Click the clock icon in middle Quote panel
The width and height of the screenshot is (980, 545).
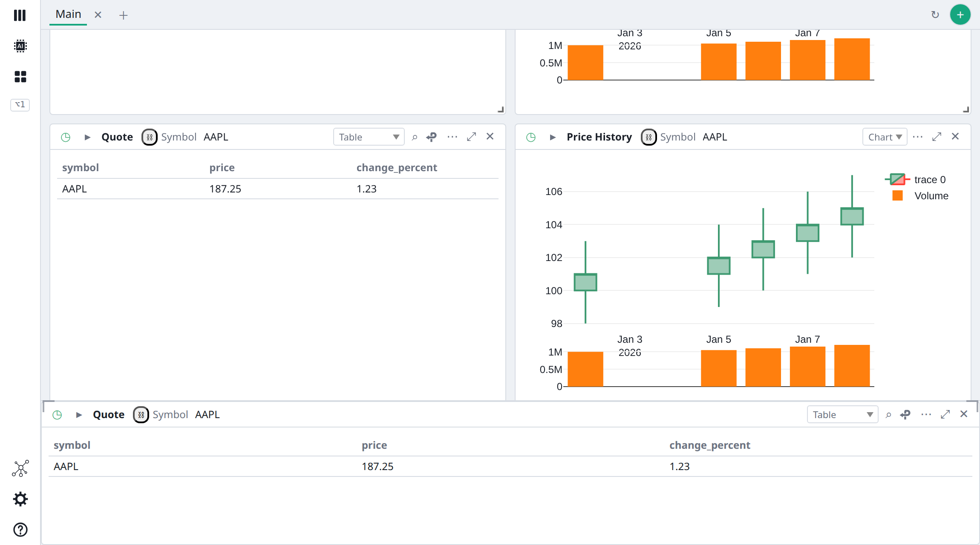coord(66,137)
